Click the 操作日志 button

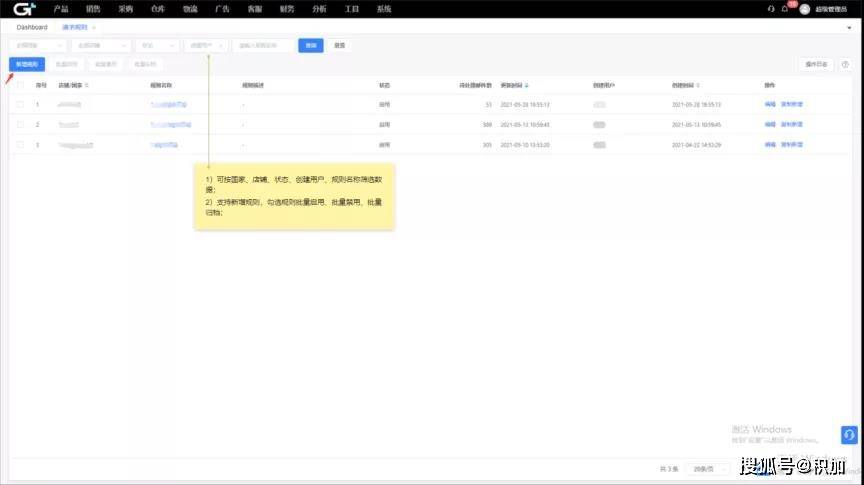click(x=817, y=64)
